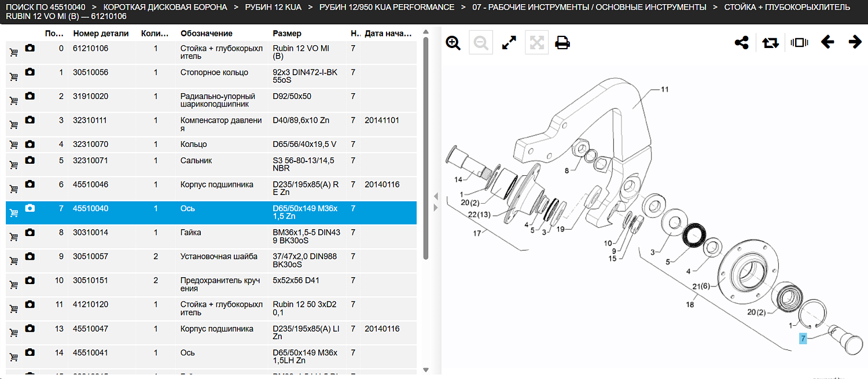Go to next diagram with right arrow
Image resolution: width=868 pixels, height=379 pixels.
pos(855,42)
